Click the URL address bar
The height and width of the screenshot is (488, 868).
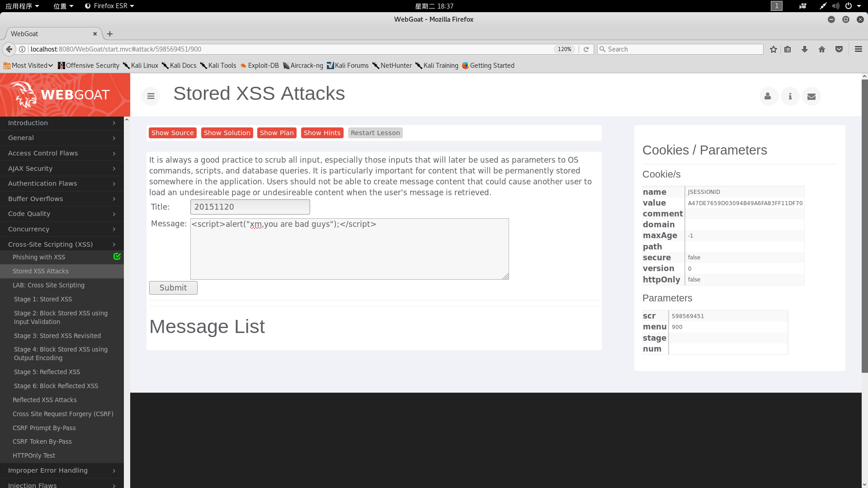[x=289, y=49]
